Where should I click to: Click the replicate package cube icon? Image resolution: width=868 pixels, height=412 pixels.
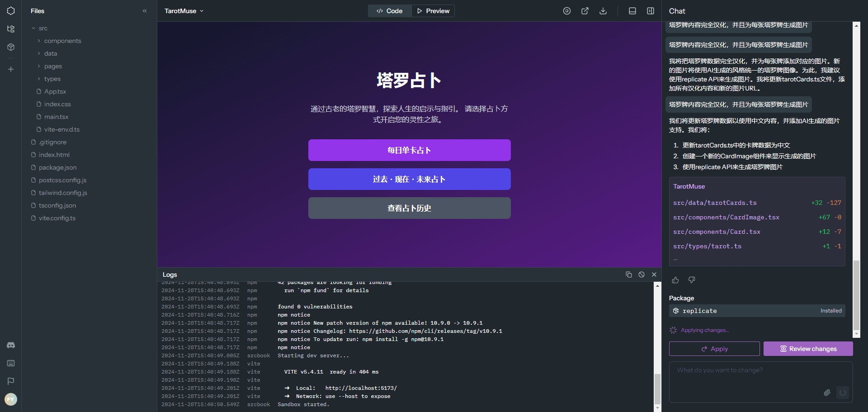(x=676, y=311)
